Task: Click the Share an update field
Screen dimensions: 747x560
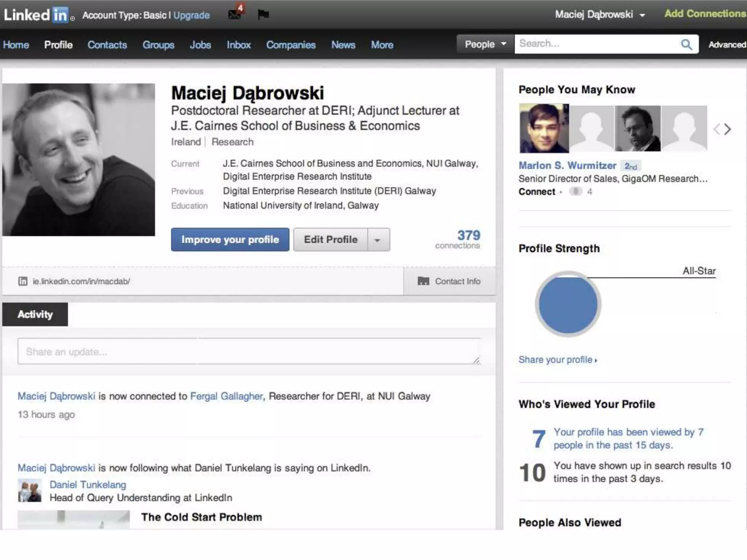Action: tap(249, 351)
